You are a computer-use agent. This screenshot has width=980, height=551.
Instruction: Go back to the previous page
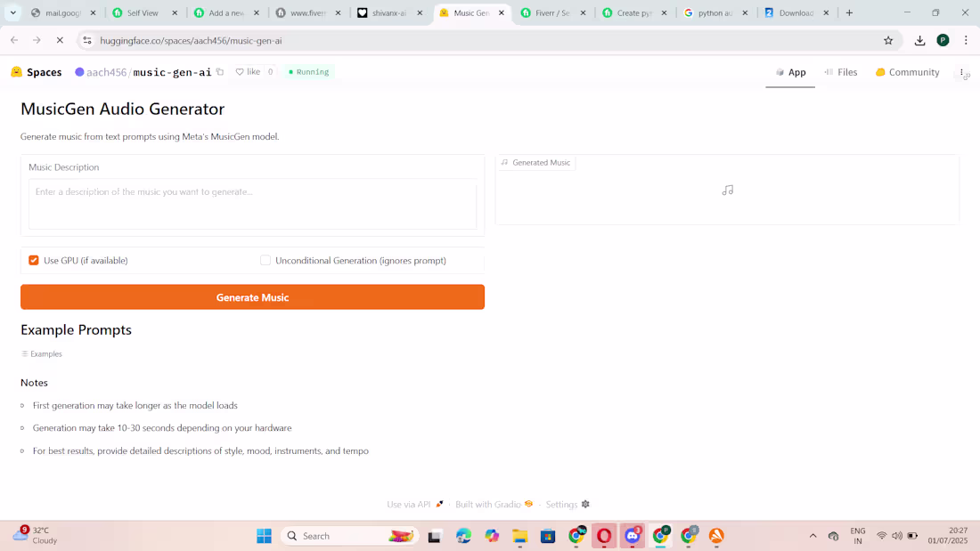tap(14, 41)
